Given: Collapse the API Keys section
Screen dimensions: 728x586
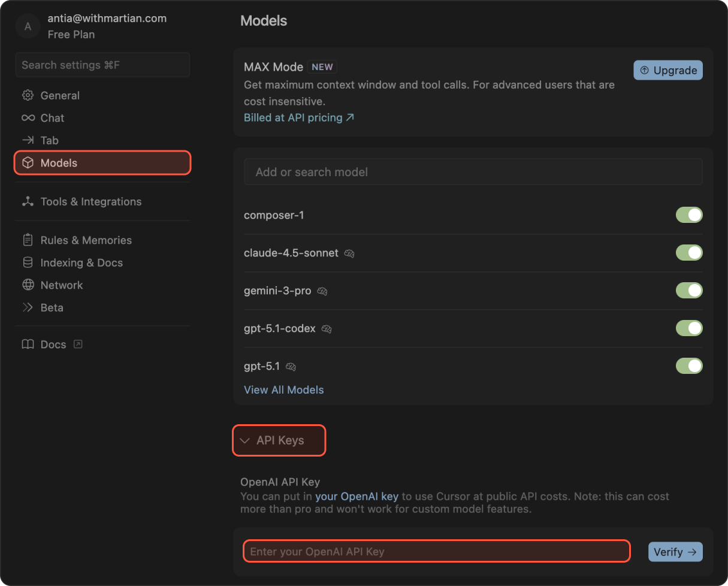Looking at the screenshot, I should tap(279, 440).
